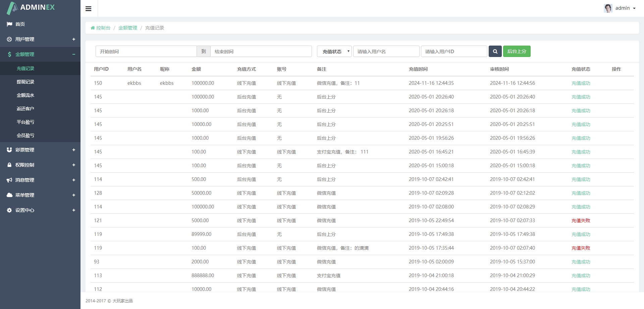Click the magnet icon for 彩票管理
The height and width of the screenshot is (309, 644).
[x=9, y=150]
